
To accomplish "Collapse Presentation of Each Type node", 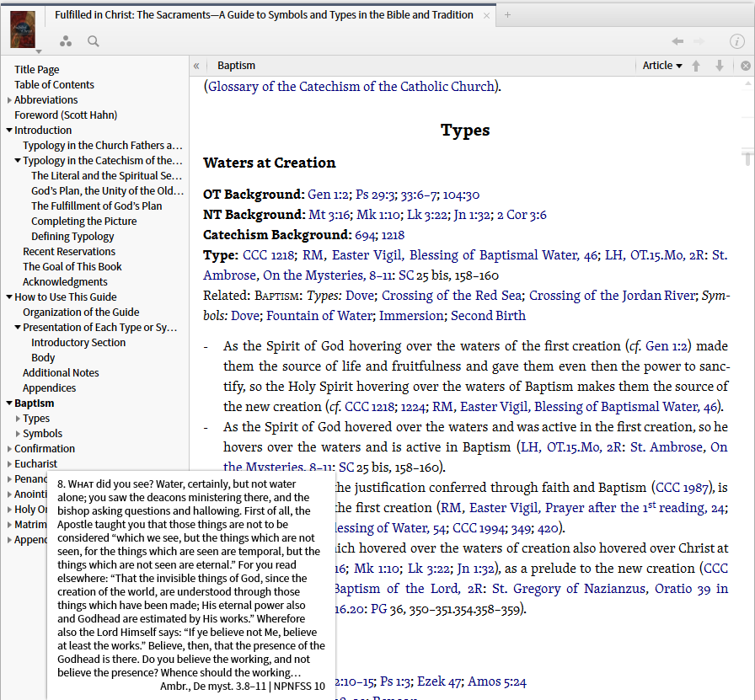I will (18, 328).
